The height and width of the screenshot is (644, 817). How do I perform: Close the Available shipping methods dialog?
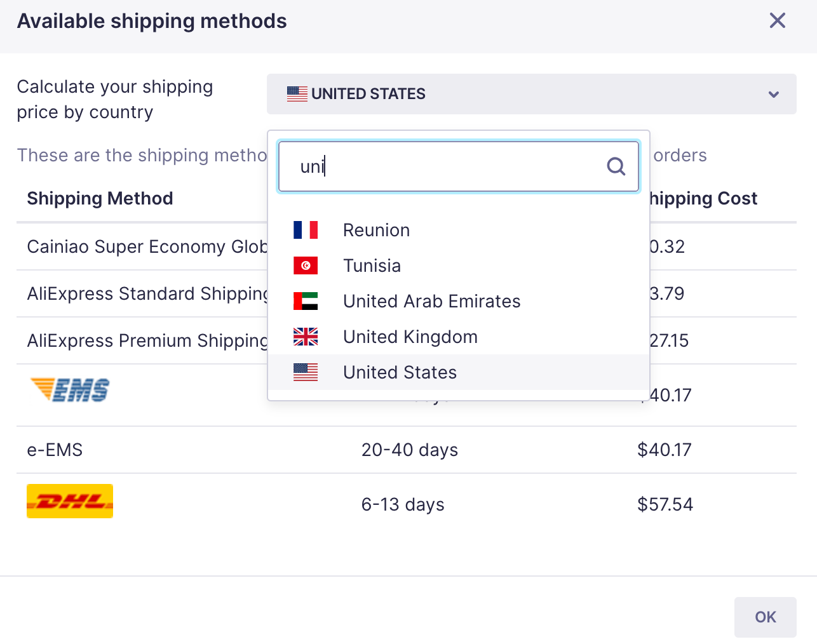click(777, 21)
